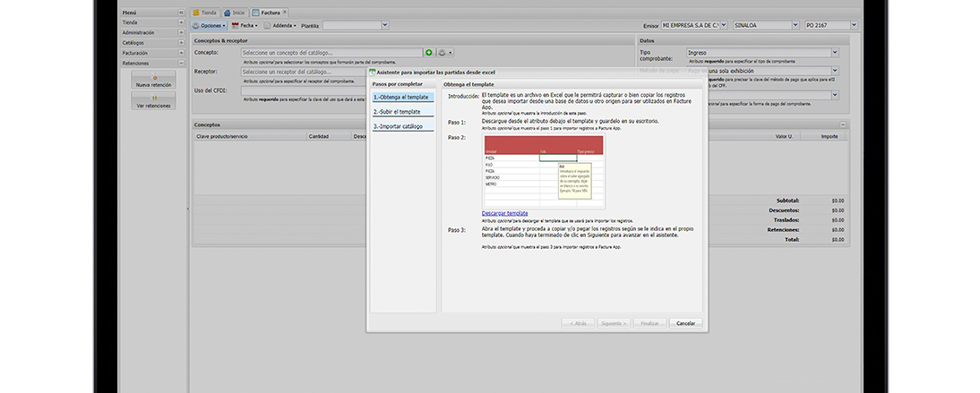
Task: Switch to the Tienda tab
Action: [x=205, y=13]
